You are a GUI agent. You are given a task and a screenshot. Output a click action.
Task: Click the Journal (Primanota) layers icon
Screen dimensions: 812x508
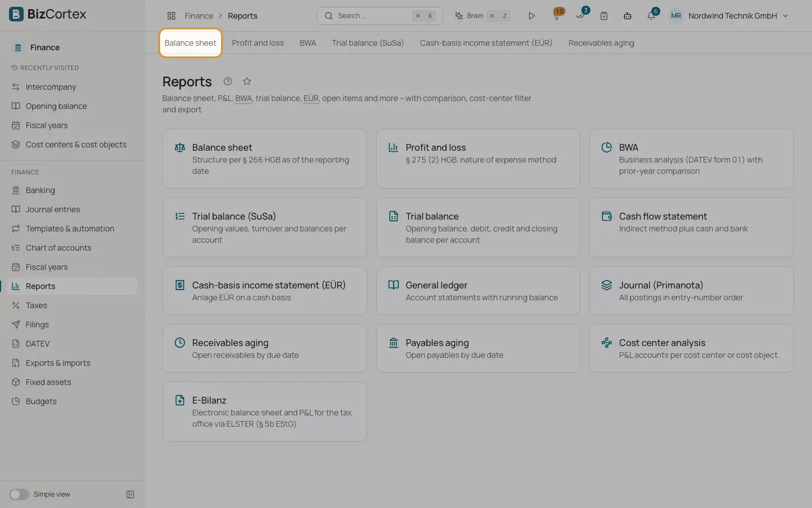(607, 285)
